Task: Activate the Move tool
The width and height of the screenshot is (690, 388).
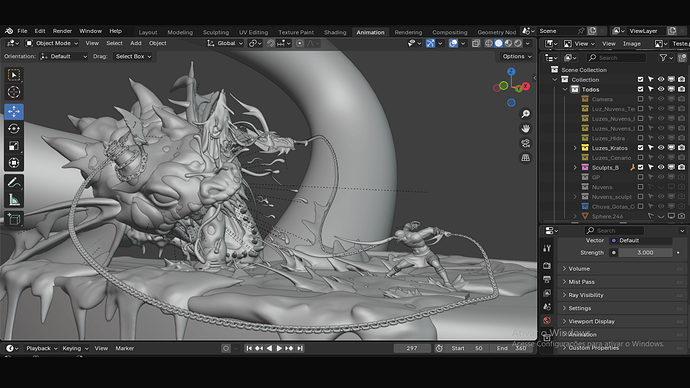Action: [14, 112]
